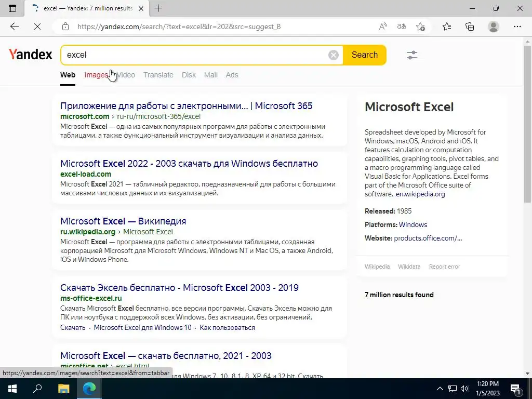Open Microsoft Excel — скачать бесплатно, 2021 result
The height and width of the screenshot is (399, 532).
[x=166, y=356]
